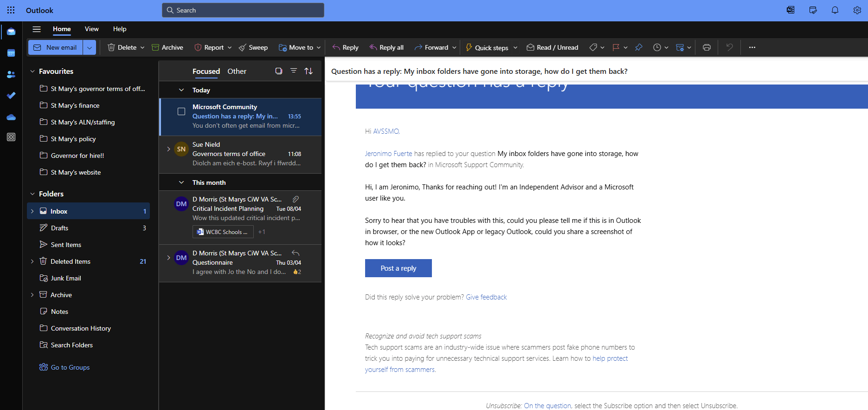The width and height of the screenshot is (868, 410).
Task: Open OneDrive from the left rail
Action: point(11,117)
